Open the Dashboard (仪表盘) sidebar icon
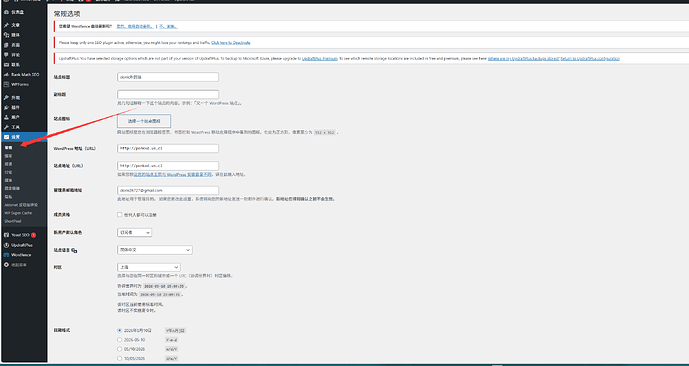 (6, 12)
